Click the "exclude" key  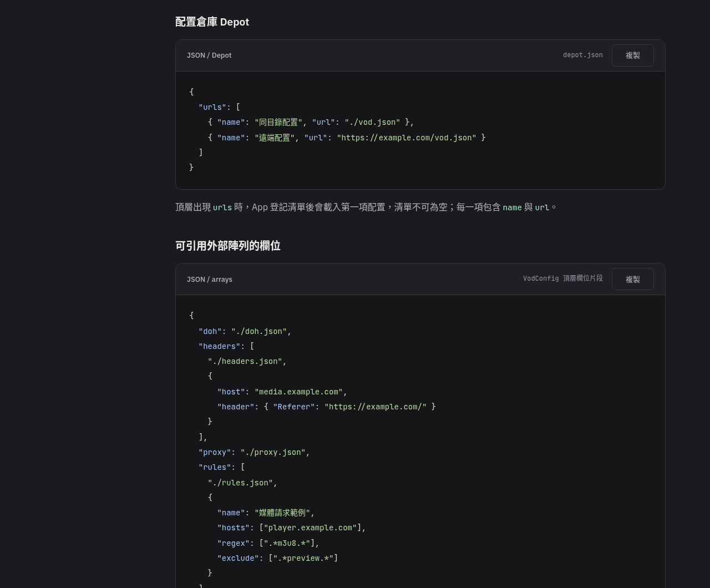tap(238, 558)
